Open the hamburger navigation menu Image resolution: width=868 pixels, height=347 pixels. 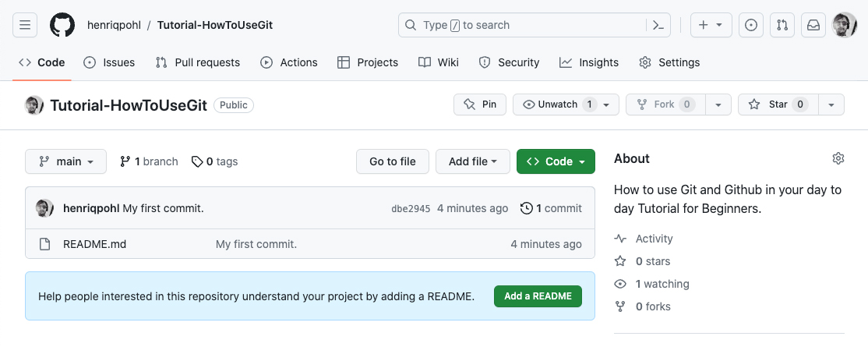coord(25,25)
